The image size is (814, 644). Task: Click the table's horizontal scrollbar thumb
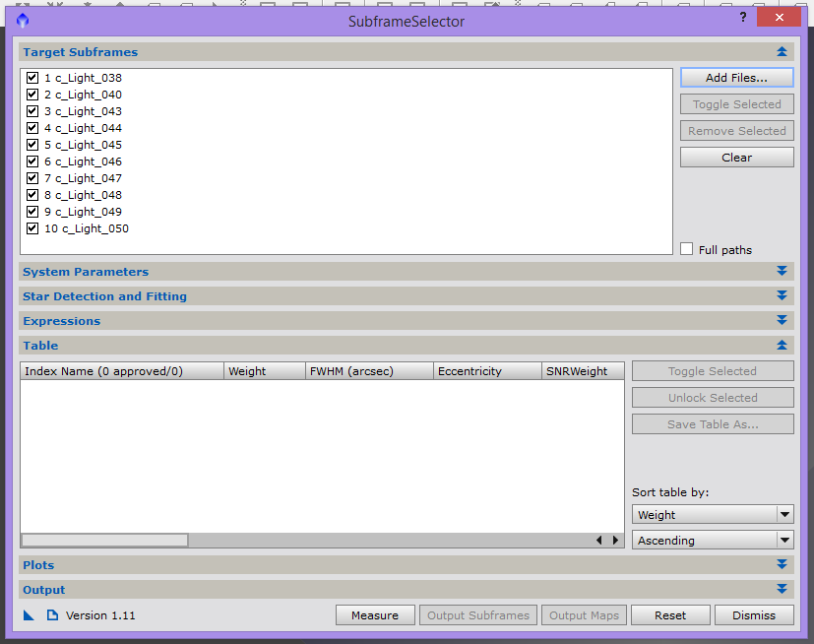[x=104, y=540]
